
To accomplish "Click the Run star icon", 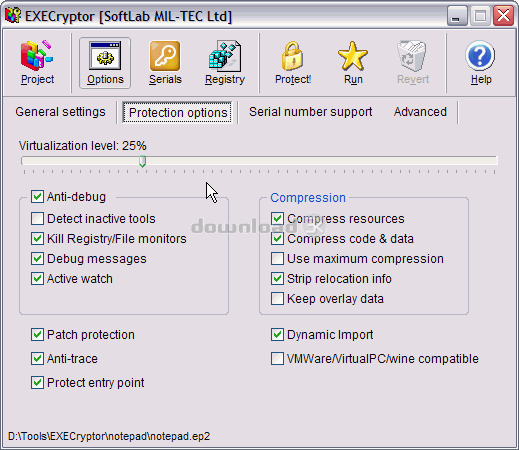I will pyautogui.click(x=353, y=56).
